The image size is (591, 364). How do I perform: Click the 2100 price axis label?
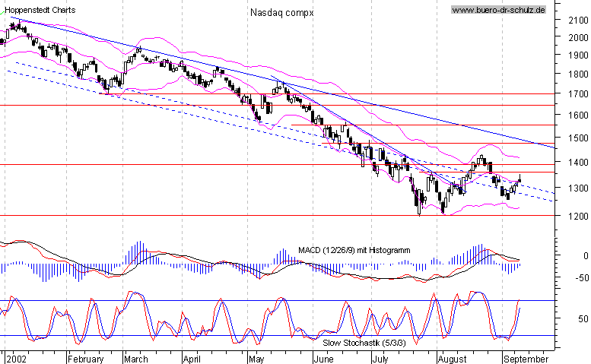point(578,21)
